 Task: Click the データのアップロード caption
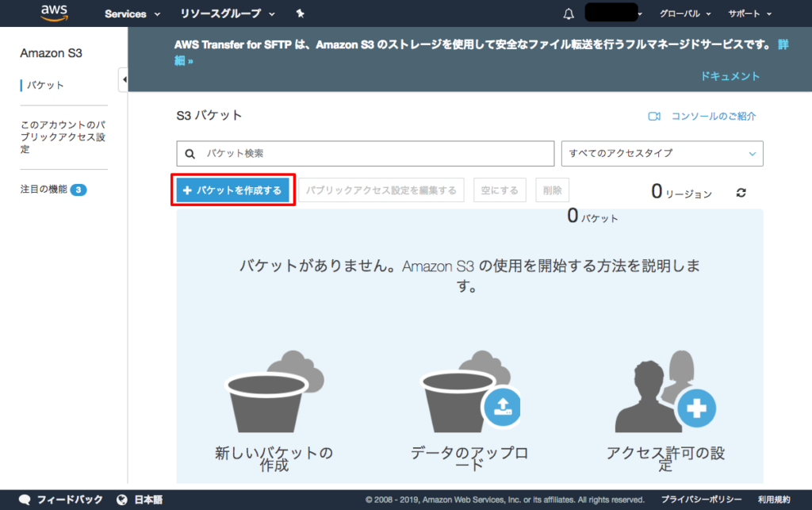tap(469, 458)
